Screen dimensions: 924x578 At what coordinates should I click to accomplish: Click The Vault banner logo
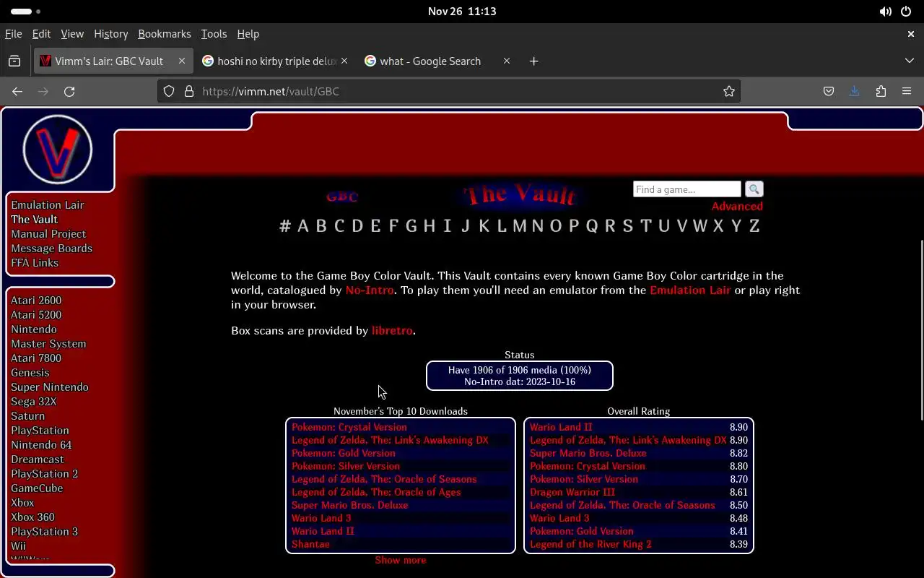(520, 195)
